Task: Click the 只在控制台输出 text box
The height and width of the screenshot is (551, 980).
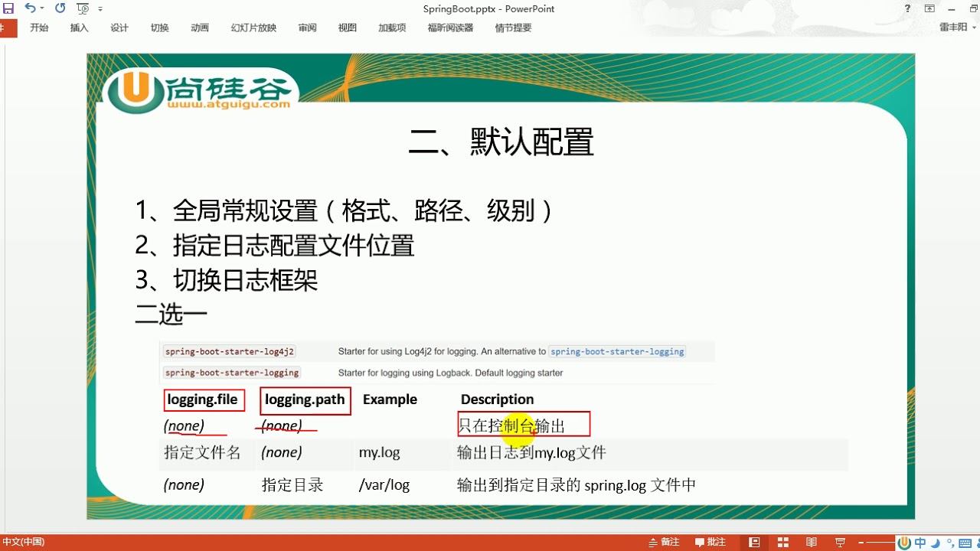Action: 524,425
